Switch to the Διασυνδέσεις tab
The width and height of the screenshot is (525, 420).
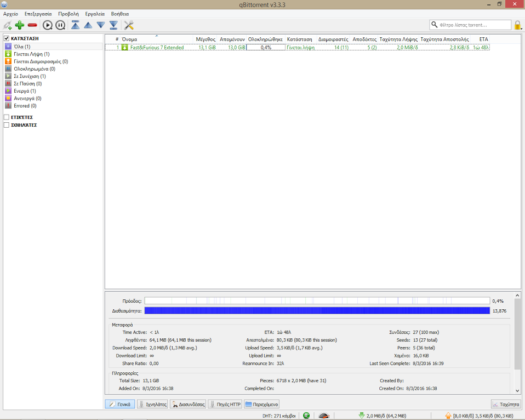(x=188, y=404)
